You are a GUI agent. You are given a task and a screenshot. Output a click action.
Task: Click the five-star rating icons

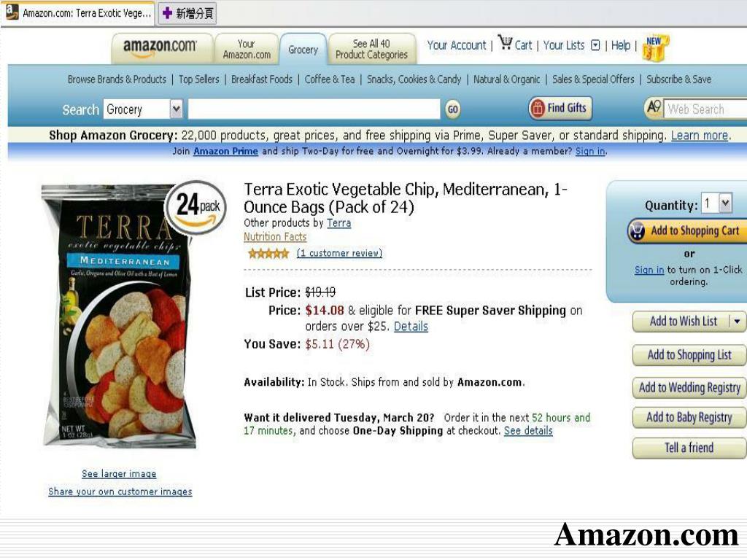click(x=268, y=253)
